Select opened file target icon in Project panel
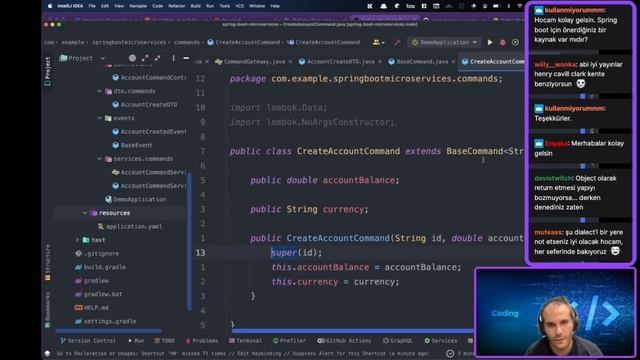 click(132, 58)
